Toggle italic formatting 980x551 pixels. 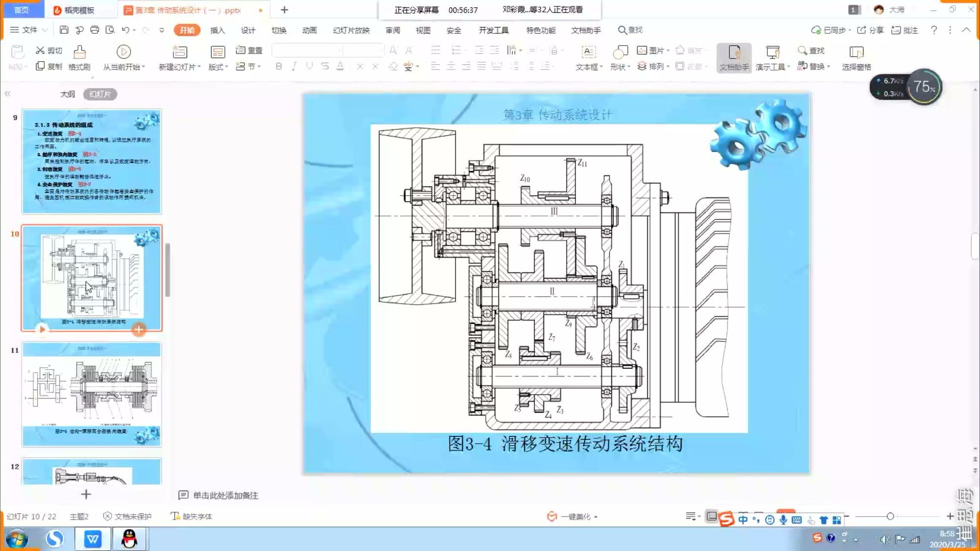(x=294, y=66)
